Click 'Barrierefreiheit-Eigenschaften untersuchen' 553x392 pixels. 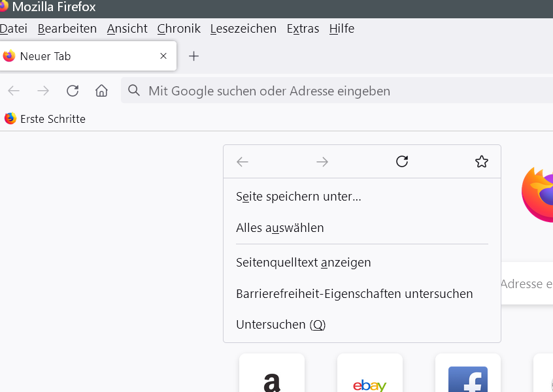pyautogui.click(x=354, y=294)
